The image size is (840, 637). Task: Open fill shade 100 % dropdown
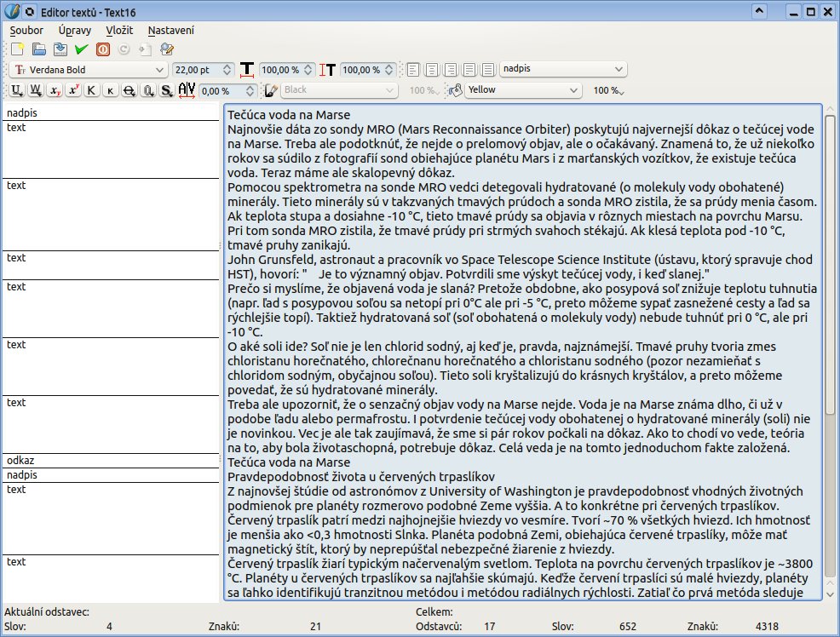pyautogui.click(x=608, y=90)
